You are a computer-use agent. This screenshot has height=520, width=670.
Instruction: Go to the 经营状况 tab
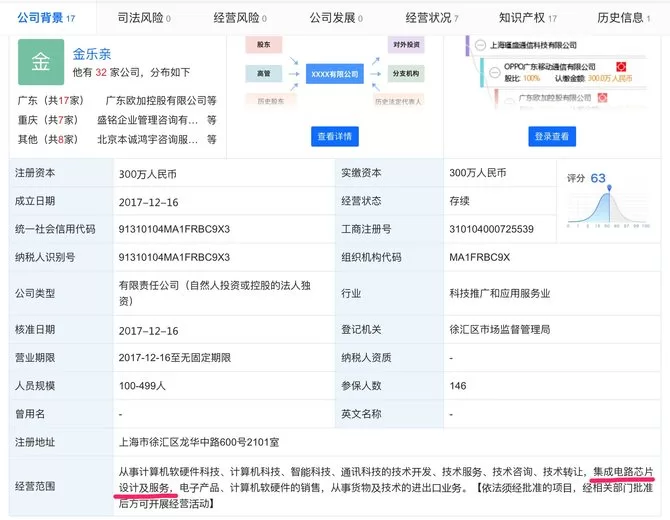pyautogui.click(x=431, y=17)
